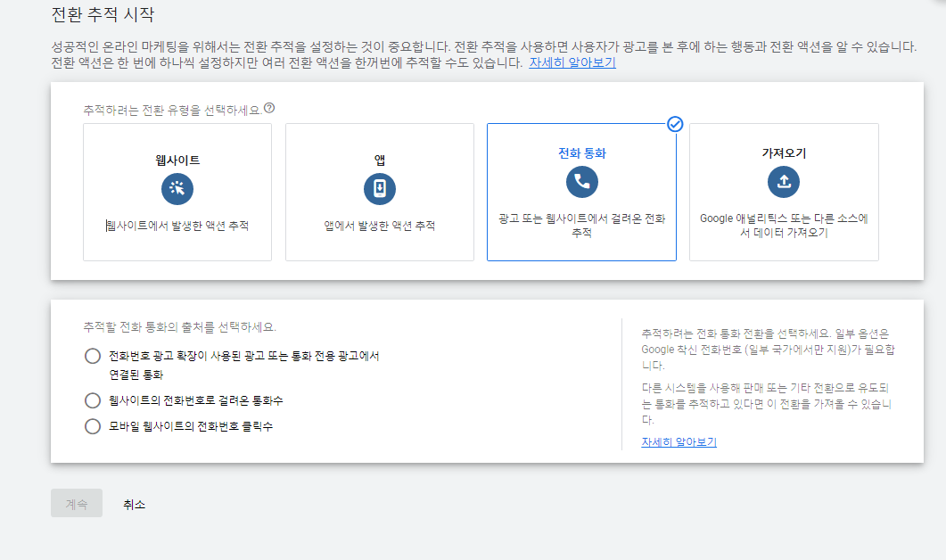Click the blue checkmark on 전화 통화 card
The width and height of the screenshot is (946, 560).
pos(675,125)
